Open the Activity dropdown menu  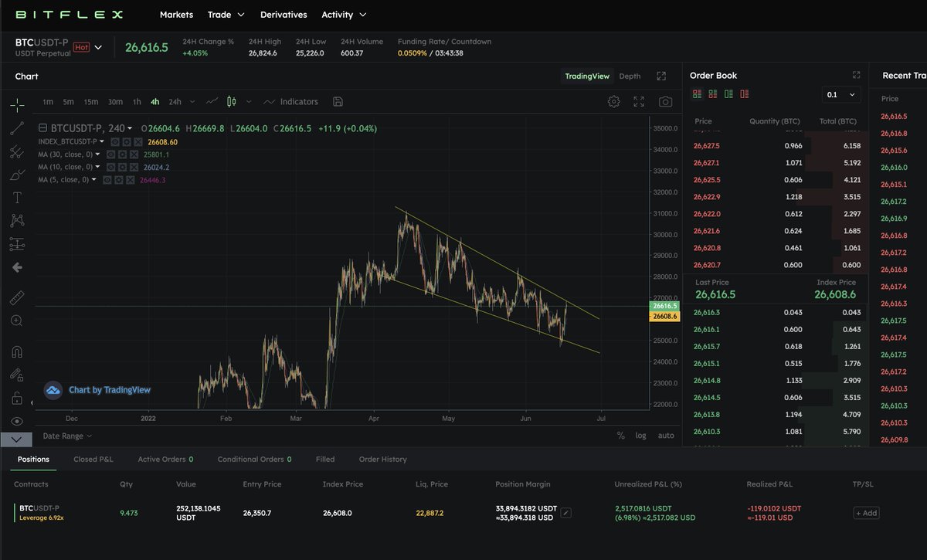coord(344,15)
